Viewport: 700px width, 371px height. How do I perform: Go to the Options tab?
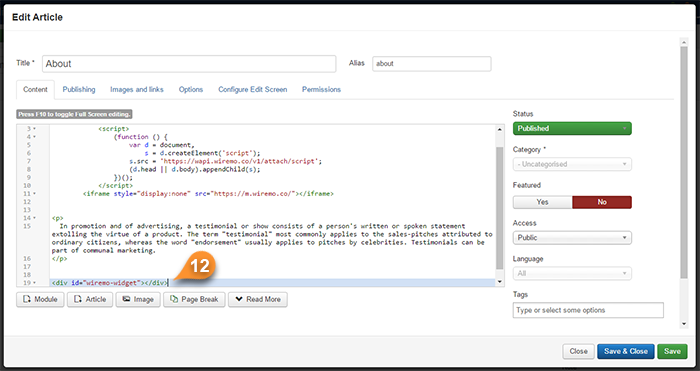pyautogui.click(x=191, y=89)
